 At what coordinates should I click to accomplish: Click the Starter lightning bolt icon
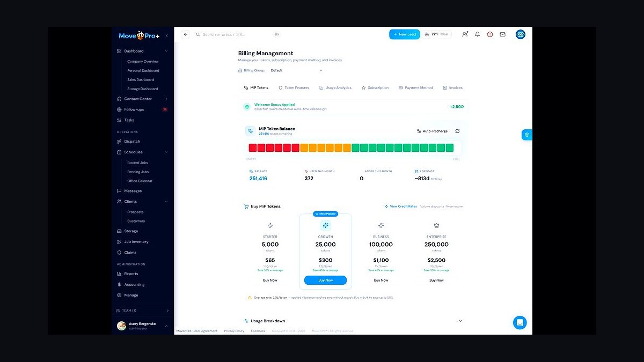(x=270, y=226)
